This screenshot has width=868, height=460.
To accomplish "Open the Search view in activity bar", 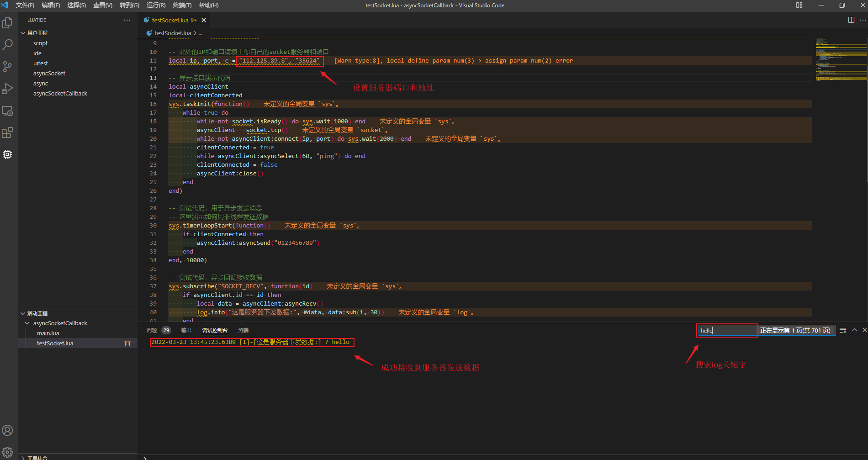I will point(7,45).
